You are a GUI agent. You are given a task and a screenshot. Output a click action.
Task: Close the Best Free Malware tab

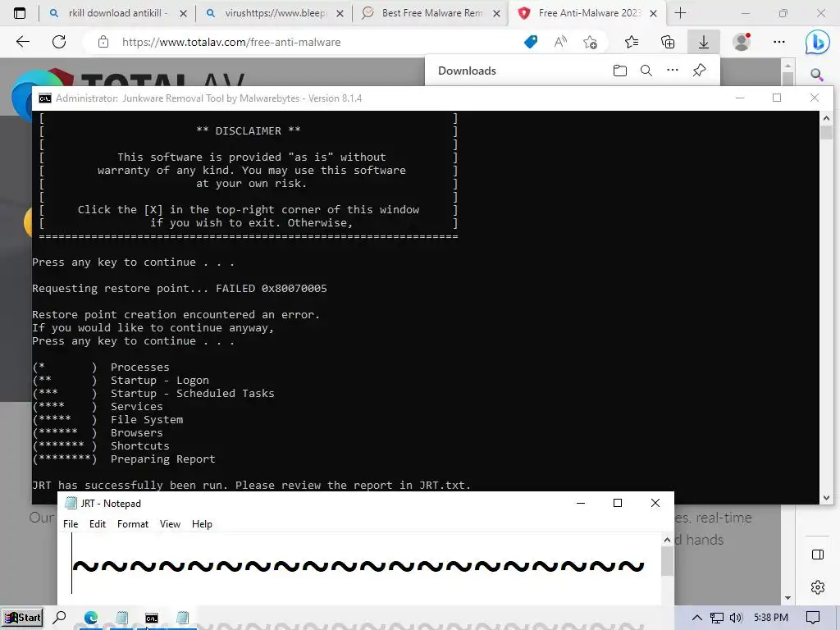pos(496,13)
